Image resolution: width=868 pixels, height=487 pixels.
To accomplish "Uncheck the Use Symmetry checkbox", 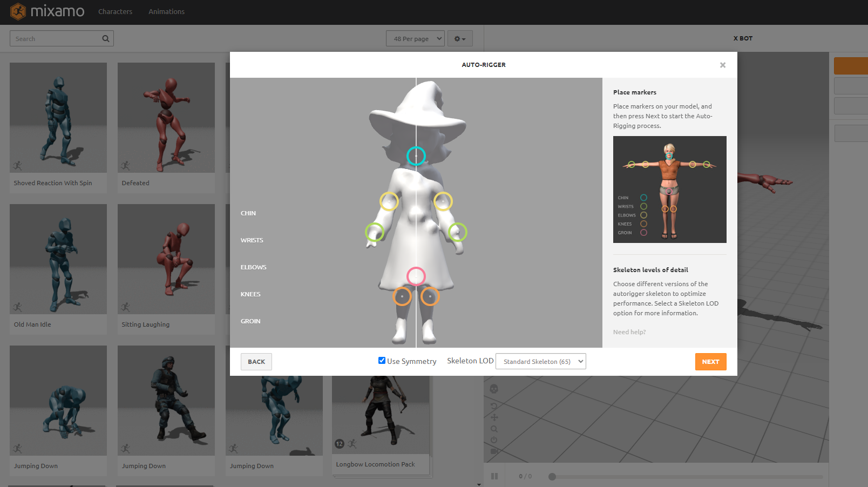I will (382, 361).
